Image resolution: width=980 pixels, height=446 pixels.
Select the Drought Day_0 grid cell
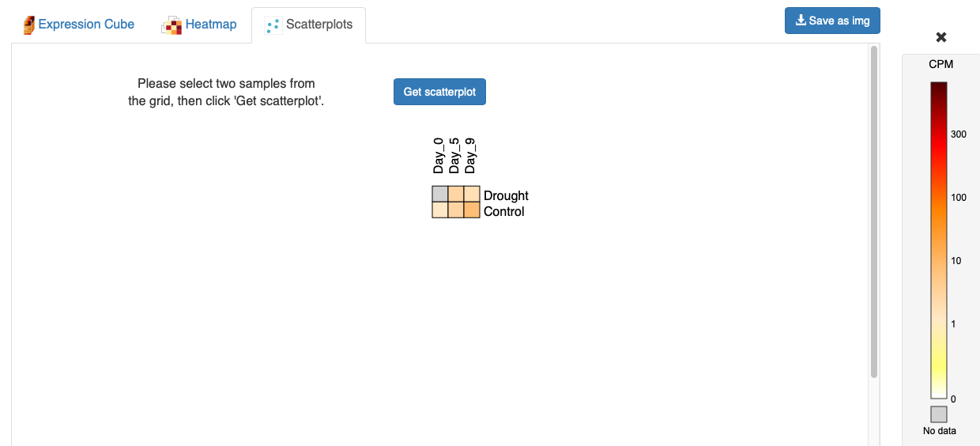[440, 195]
